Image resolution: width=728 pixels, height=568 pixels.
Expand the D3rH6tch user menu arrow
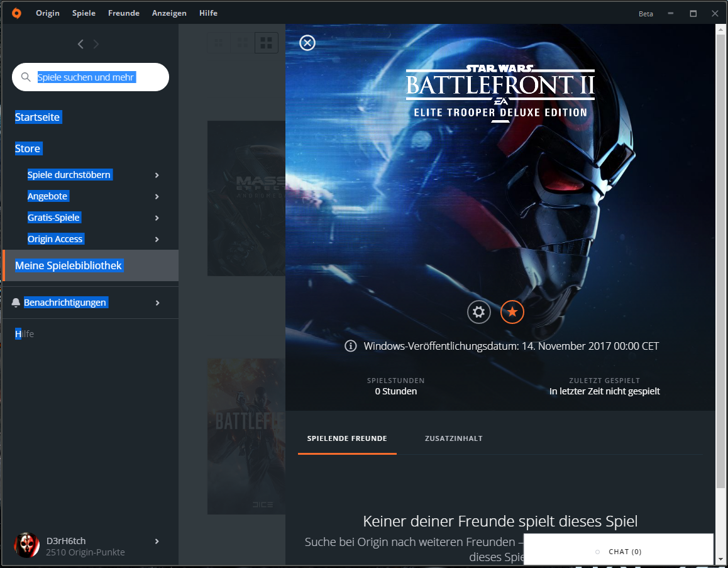pyautogui.click(x=157, y=541)
